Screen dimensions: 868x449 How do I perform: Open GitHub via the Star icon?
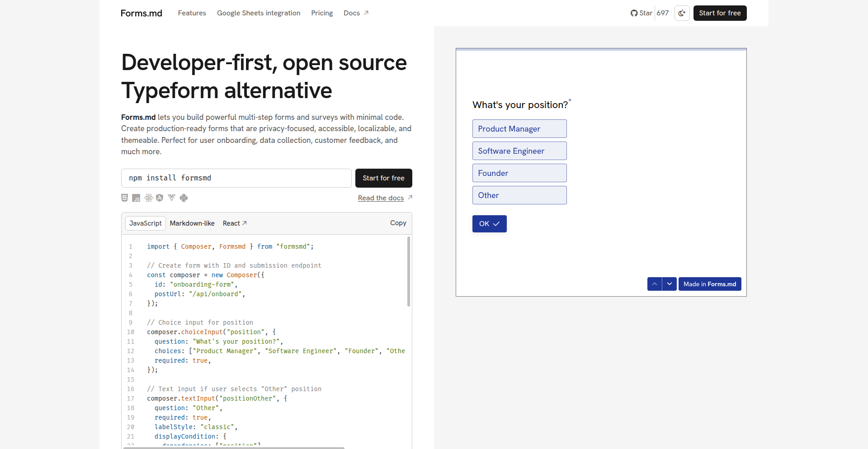(x=642, y=13)
